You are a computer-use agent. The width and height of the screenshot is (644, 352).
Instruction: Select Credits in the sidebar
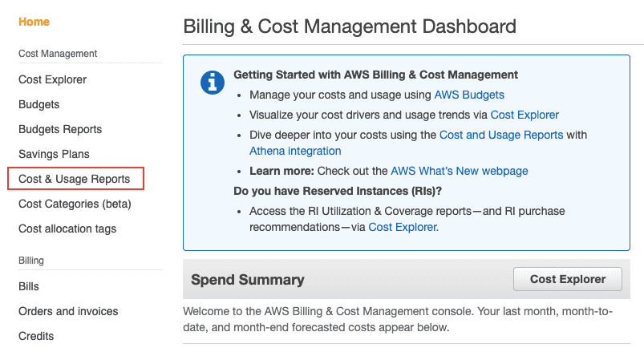pos(36,336)
